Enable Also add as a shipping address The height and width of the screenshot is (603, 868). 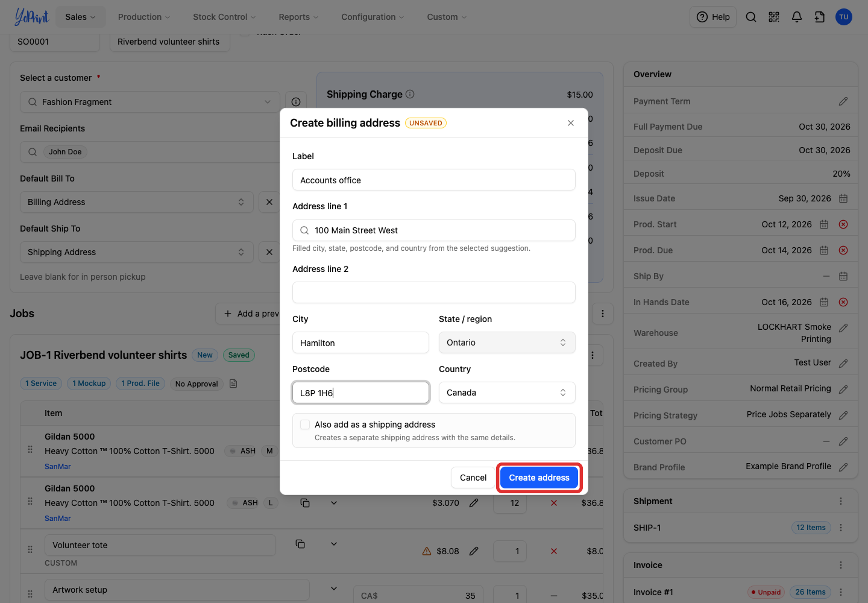click(305, 425)
